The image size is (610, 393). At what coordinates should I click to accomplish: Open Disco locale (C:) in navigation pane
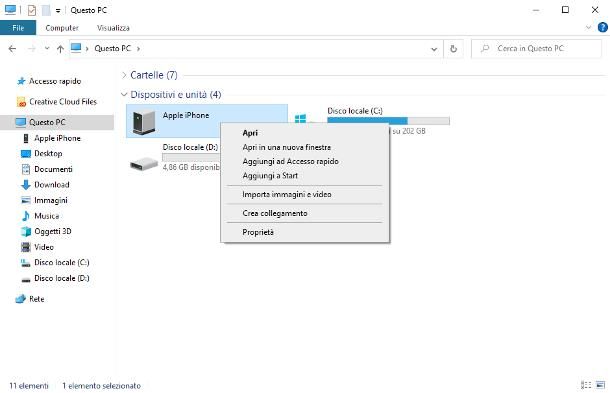point(62,262)
